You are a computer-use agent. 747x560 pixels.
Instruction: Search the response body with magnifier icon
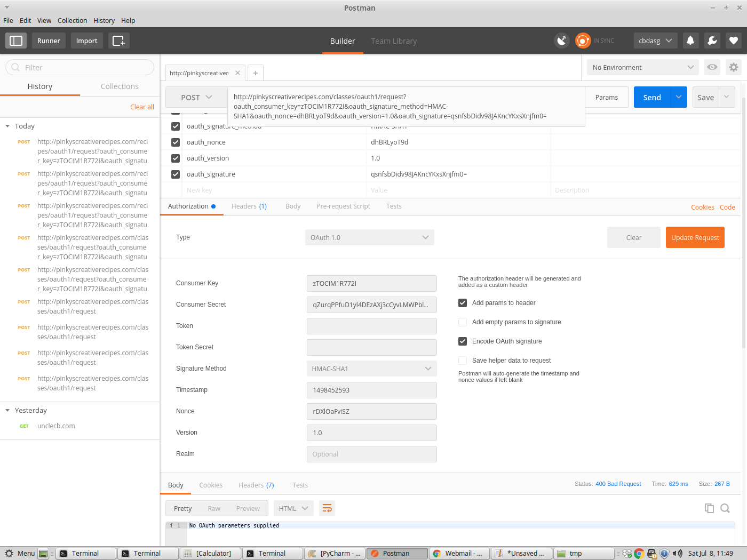pos(725,508)
